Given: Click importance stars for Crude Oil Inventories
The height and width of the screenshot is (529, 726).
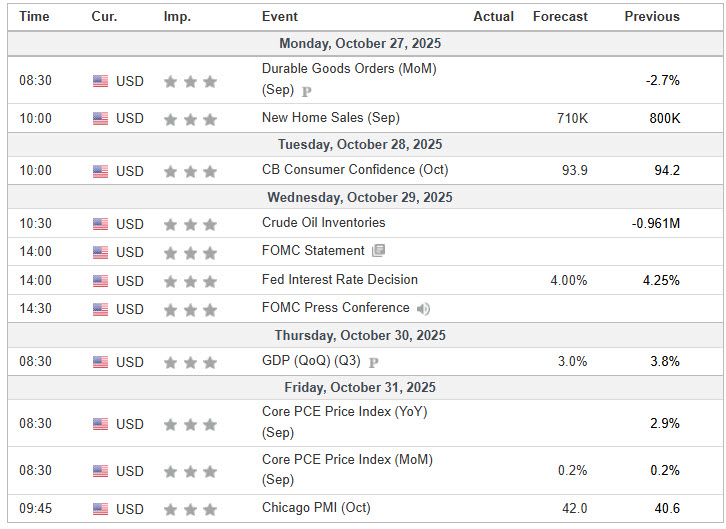Looking at the screenshot, I should (190, 224).
